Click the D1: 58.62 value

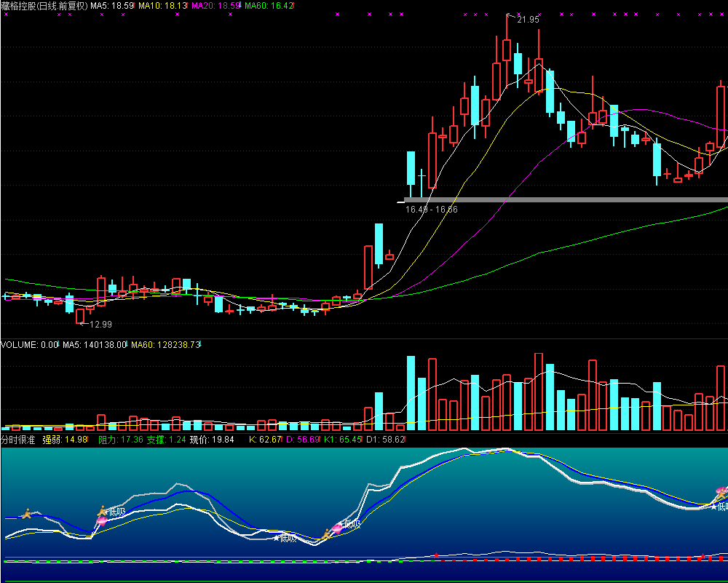(385, 440)
